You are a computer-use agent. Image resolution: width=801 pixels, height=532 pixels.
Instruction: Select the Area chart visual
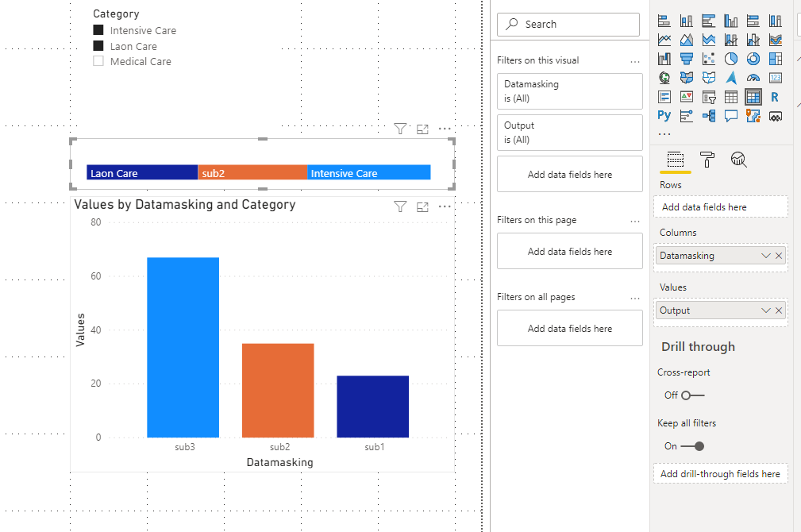687,40
